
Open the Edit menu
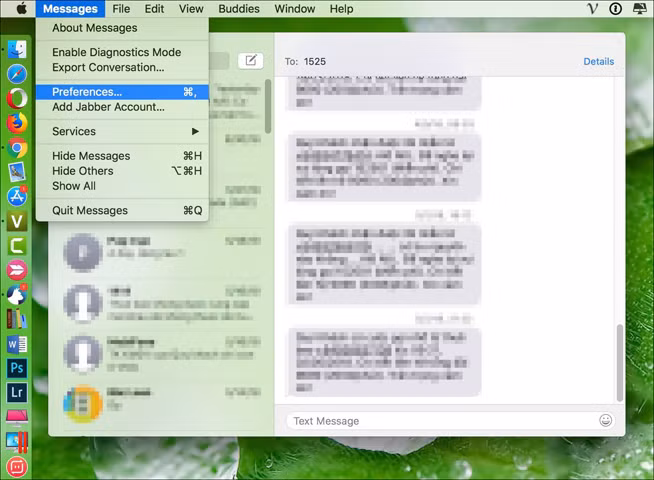pos(154,8)
